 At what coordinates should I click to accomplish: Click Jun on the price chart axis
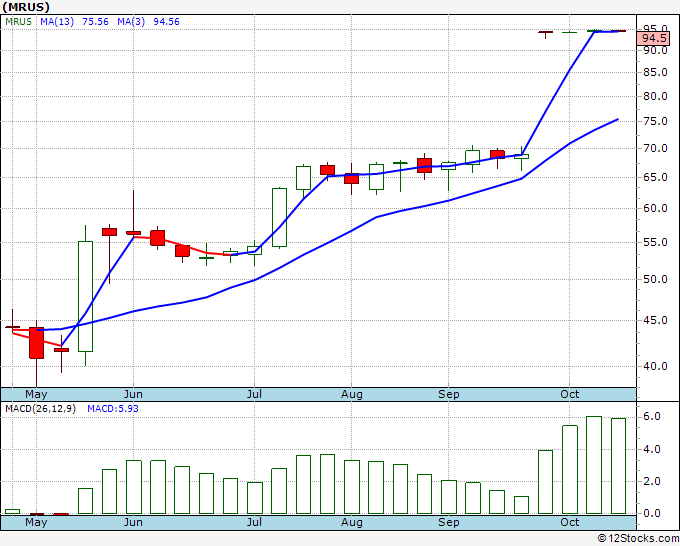coord(133,395)
